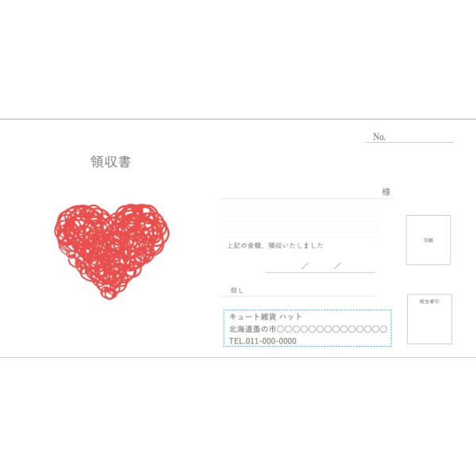Select the shop name キュート雑貨 ハット
The image size is (476, 476).
point(265,317)
